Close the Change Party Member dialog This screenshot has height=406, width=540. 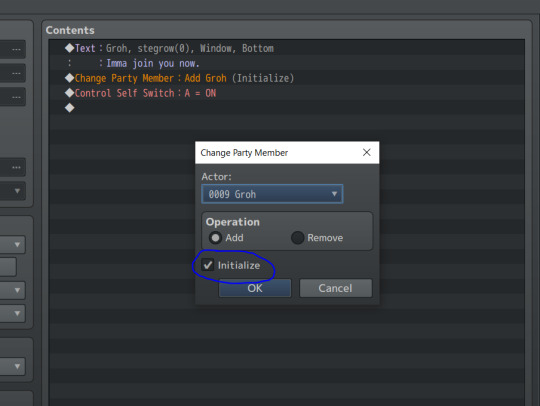click(367, 152)
